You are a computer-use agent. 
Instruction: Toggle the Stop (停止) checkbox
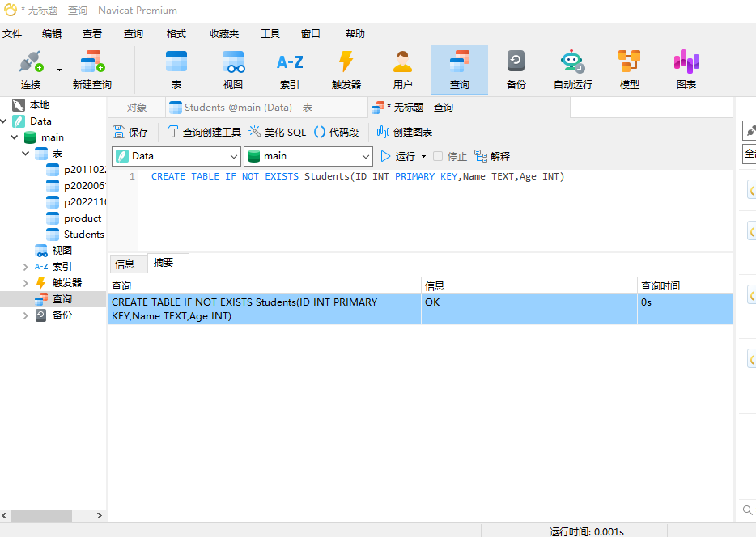[x=438, y=156]
